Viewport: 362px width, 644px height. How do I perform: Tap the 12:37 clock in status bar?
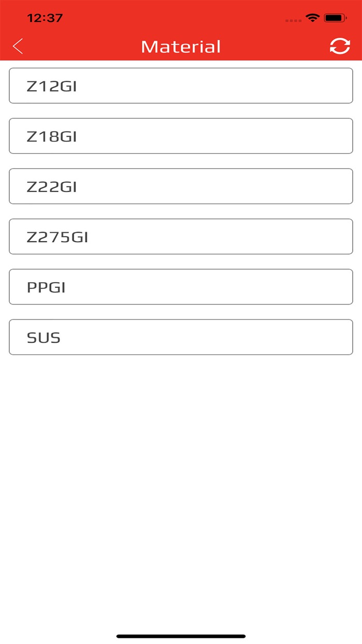coord(45,18)
